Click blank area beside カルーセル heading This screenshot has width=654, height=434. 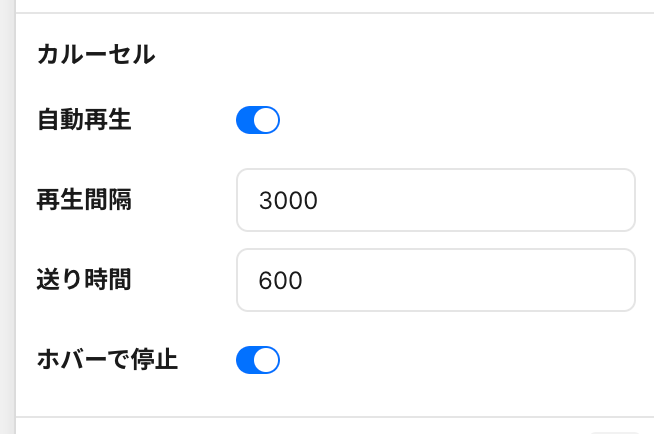(375, 55)
